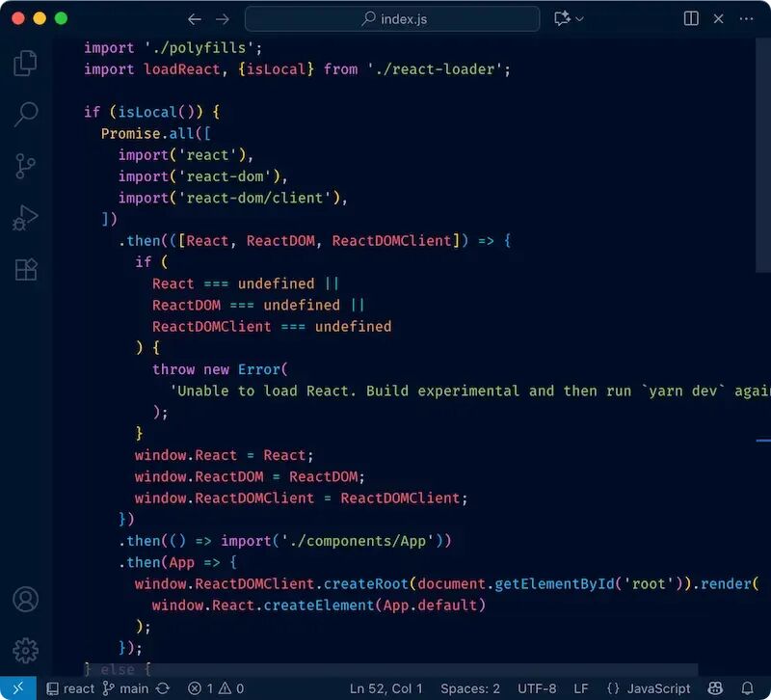Image resolution: width=771 pixels, height=700 pixels.
Task: Click the editor vertical scrollbar
Action: pyautogui.click(x=763, y=154)
